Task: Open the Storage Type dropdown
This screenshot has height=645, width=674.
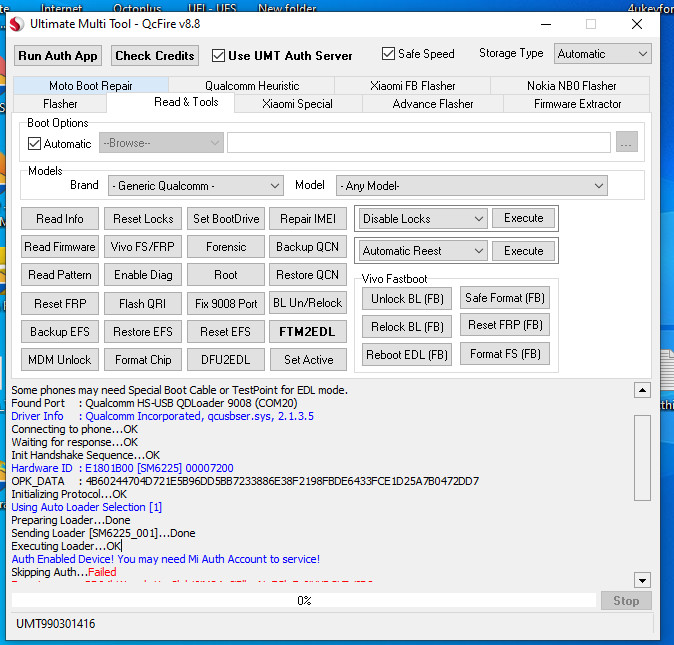Action: [602, 54]
